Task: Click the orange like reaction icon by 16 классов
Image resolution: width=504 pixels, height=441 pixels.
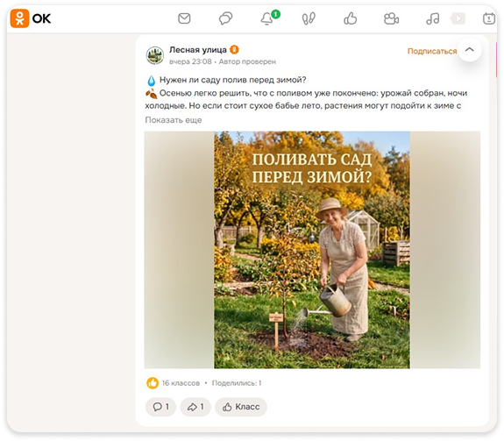Action: click(x=153, y=383)
